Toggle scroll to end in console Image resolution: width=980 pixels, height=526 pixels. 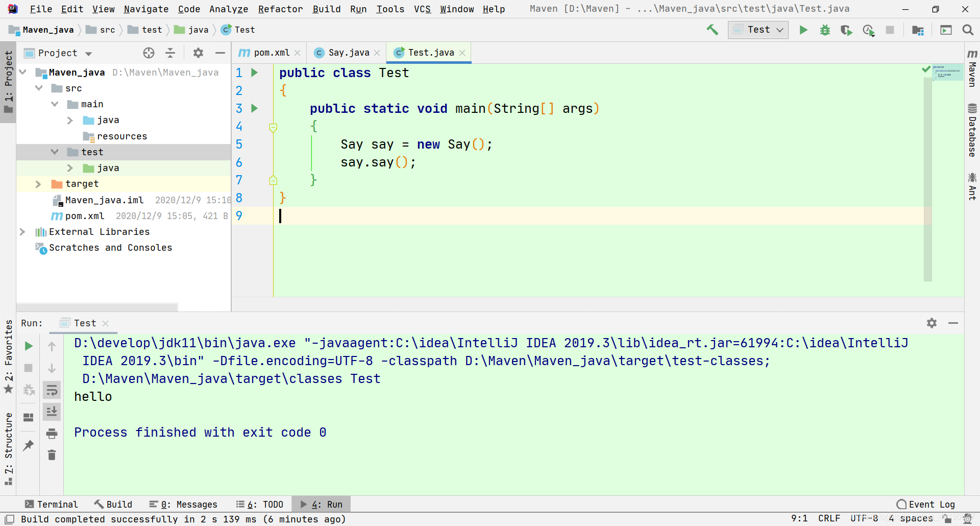point(52,412)
